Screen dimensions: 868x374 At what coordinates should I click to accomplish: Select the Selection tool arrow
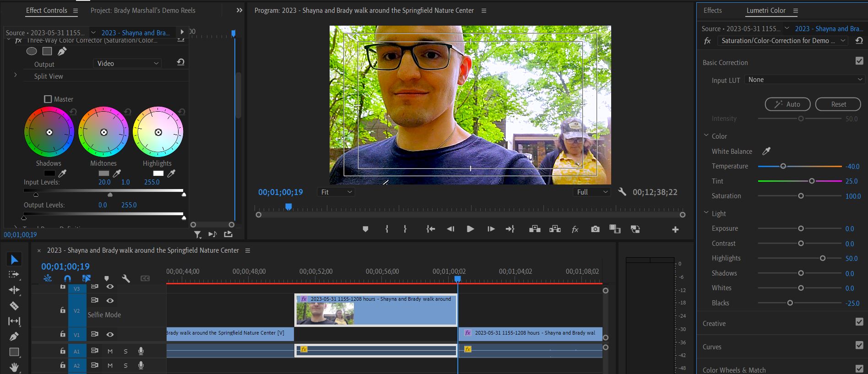pos(14,260)
